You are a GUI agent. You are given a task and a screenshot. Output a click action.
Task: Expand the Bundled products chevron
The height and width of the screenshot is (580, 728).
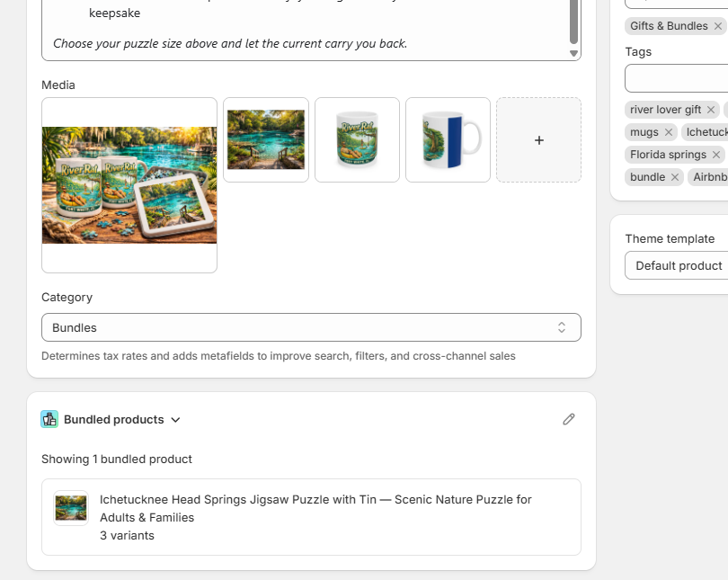pyautogui.click(x=175, y=420)
